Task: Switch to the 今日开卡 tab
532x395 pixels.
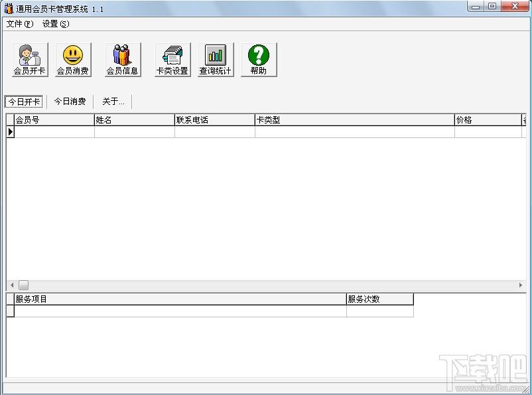Action: (x=24, y=102)
